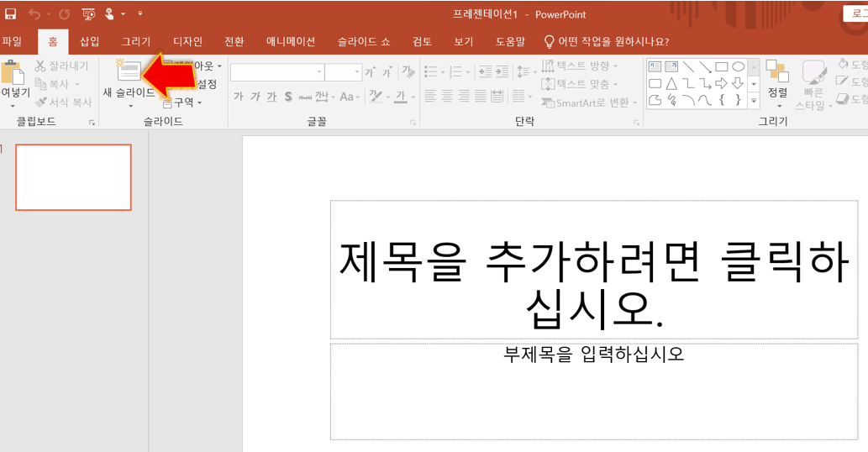Click the Redo icon in the quick access toolbar
This screenshot has height=452, width=868.
(64, 13)
